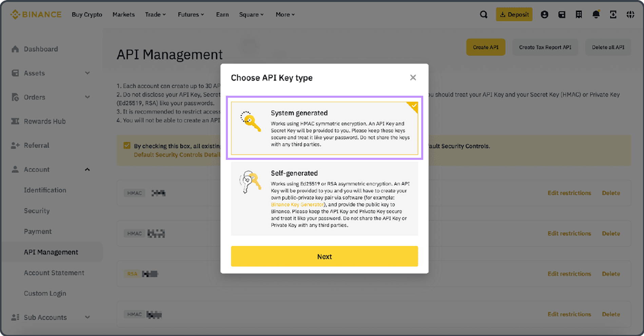Open the Trade dropdown menu
The width and height of the screenshot is (644, 336).
click(155, 15)
